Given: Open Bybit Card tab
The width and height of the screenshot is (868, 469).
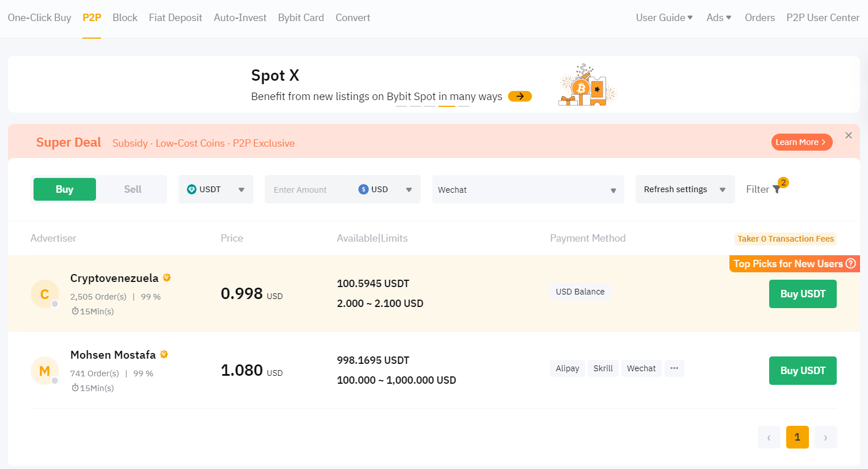Looking at the screenshot, I should [301, 18].
